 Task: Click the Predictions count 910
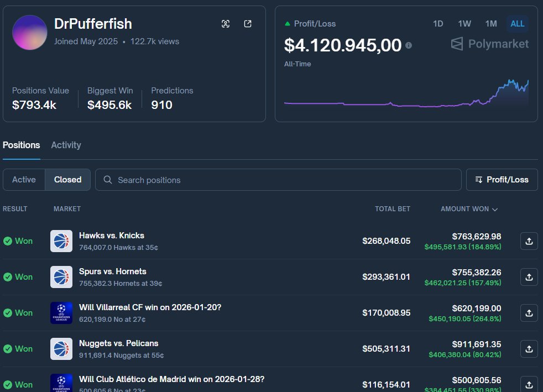click(161, 105)
